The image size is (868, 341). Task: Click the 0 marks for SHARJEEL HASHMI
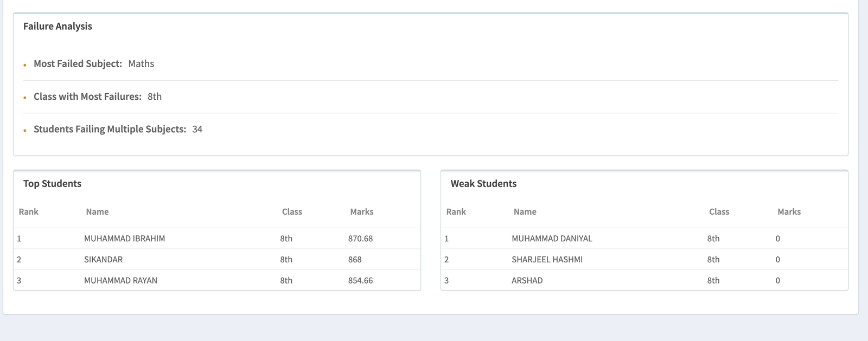[778, 260]
